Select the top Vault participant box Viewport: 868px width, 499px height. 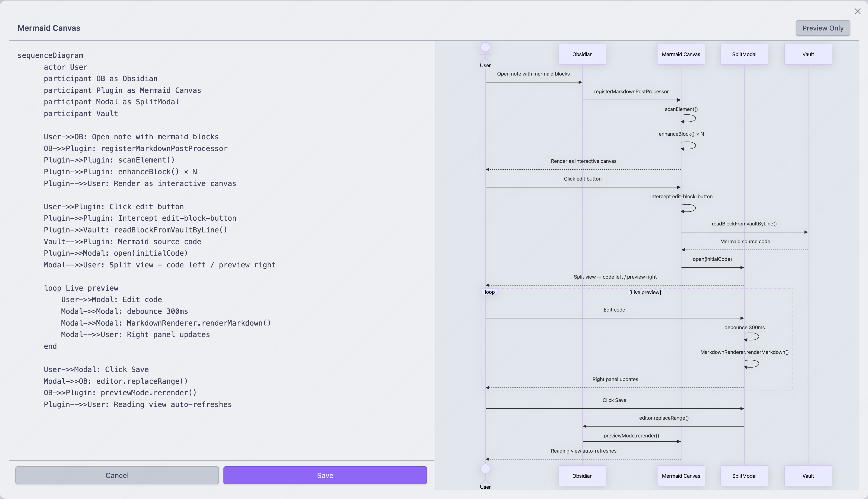pos(808,54)
